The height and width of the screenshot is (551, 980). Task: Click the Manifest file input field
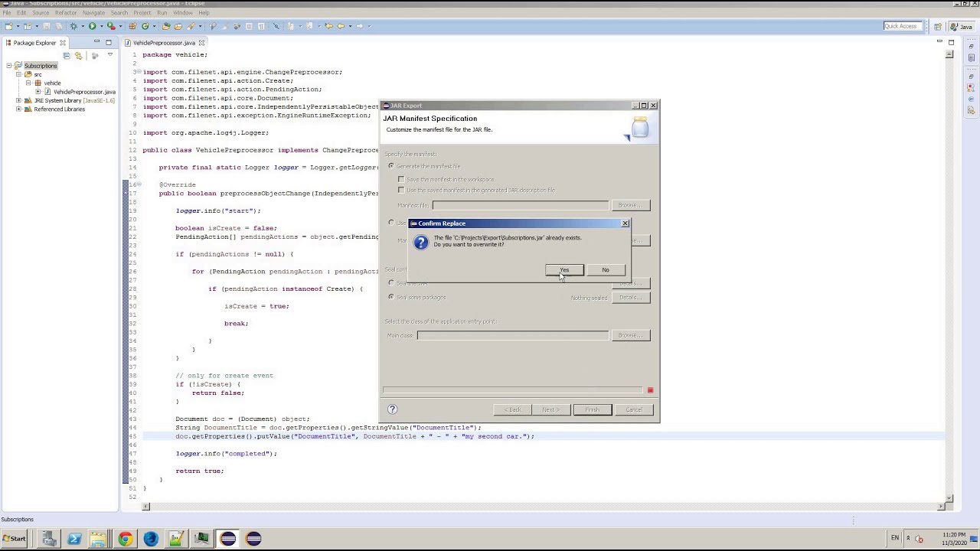click(x=521, y=205)
